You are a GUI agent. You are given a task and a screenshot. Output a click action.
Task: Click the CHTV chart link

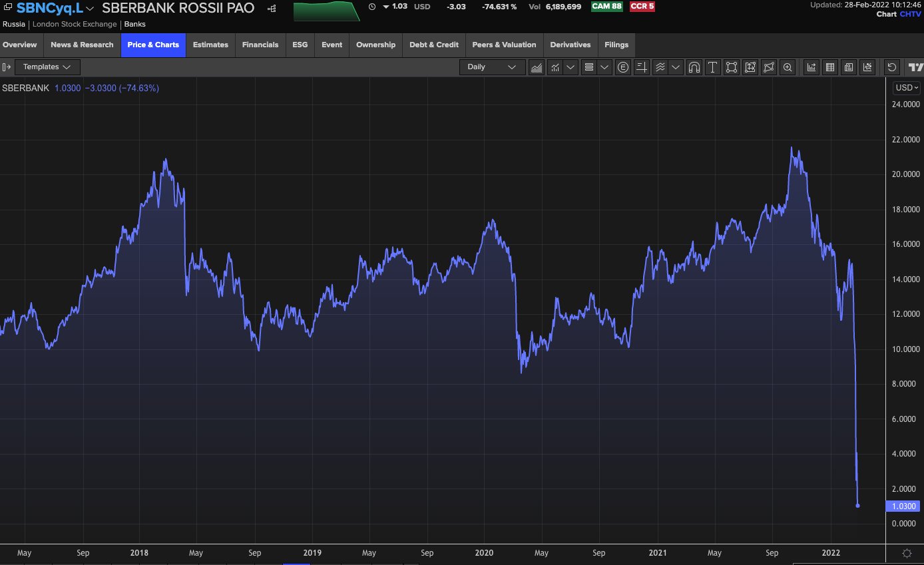coord(909,14)
